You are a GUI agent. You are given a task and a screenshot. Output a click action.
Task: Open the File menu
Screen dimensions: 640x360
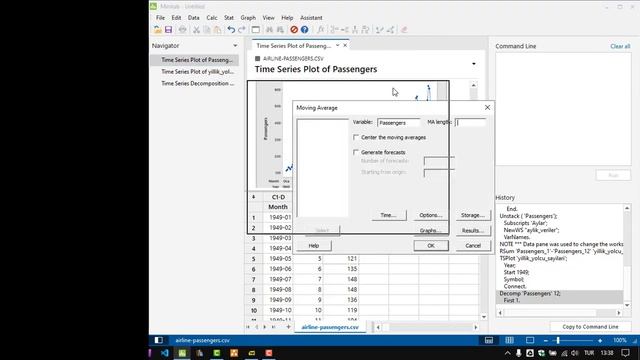tap(160, 18)
